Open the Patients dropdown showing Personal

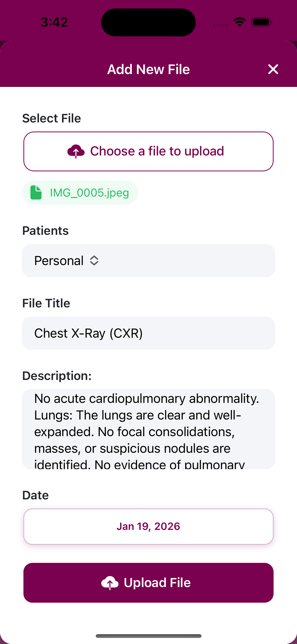click(148, 261)
